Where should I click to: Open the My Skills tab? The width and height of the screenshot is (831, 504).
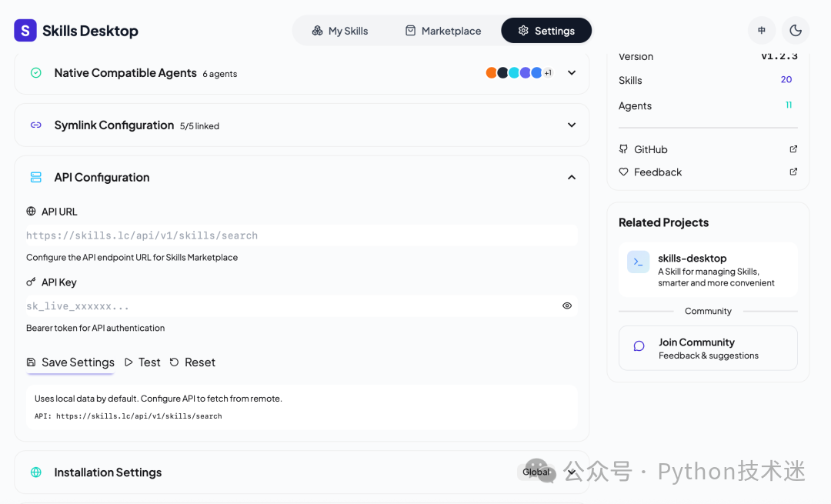click(340, 31)
